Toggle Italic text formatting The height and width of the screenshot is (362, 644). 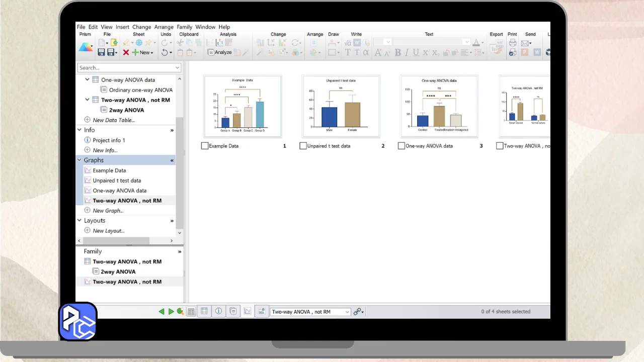(x=407, y=52)
